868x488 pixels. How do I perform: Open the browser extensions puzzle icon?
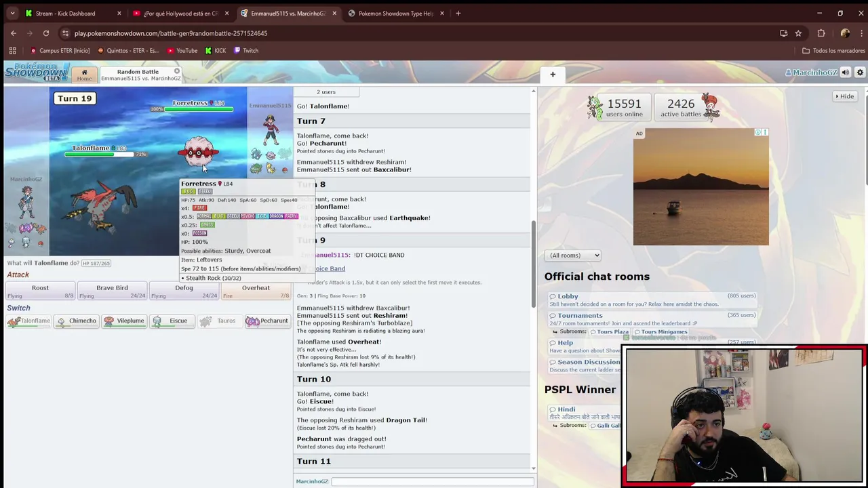click(821, 33)
